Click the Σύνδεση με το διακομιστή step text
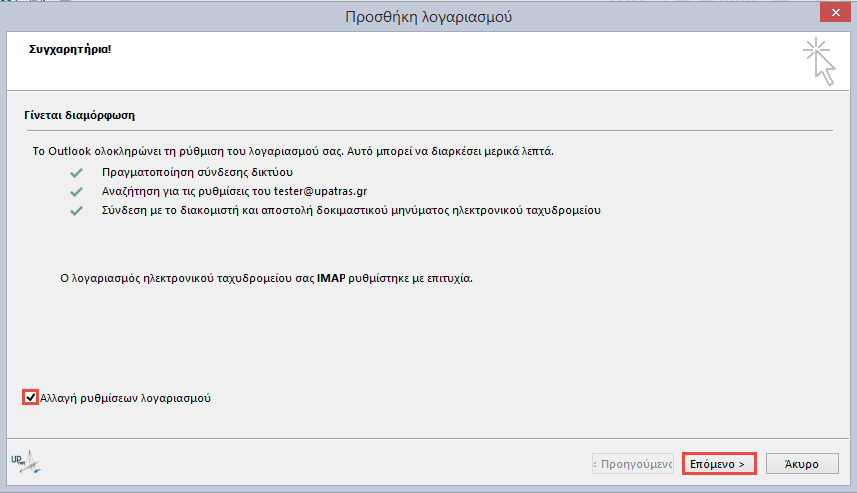This screenshot has height=493, width=857. point(351,210)
